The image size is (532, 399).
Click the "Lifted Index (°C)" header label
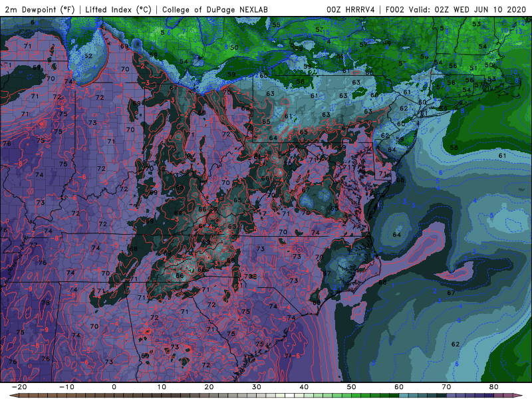[118, 9]
